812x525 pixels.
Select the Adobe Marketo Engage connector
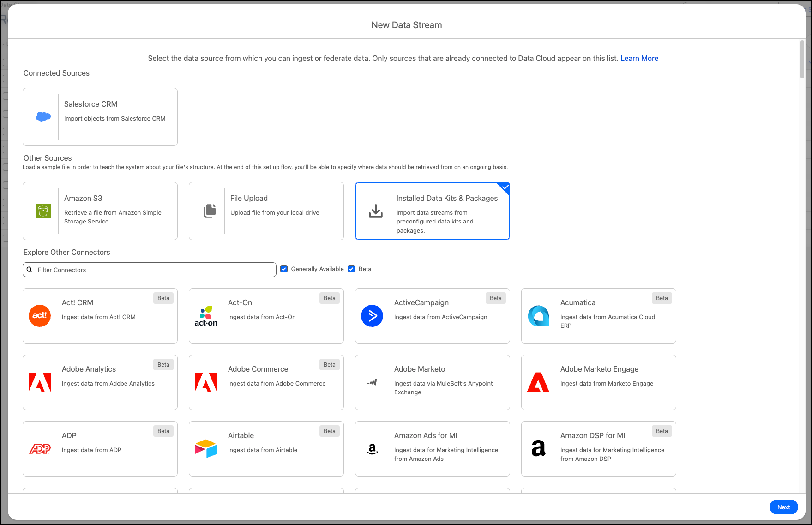[598, 382]
